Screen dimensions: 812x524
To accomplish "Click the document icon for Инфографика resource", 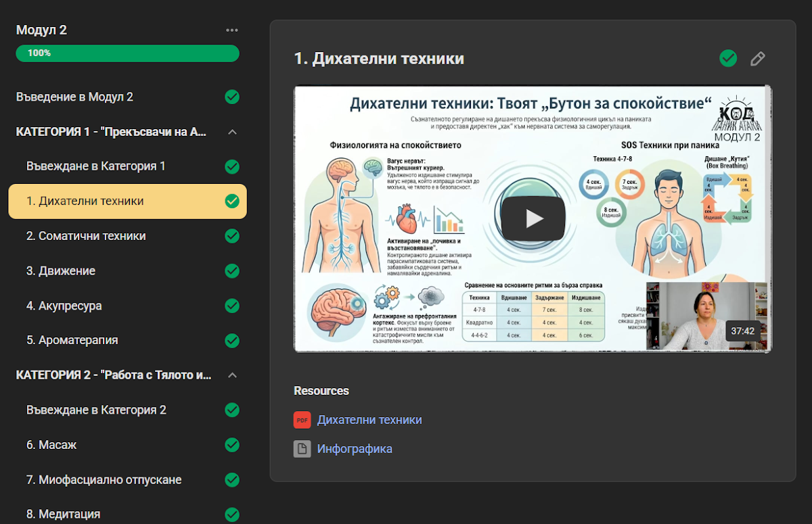I will coord(302,449).
